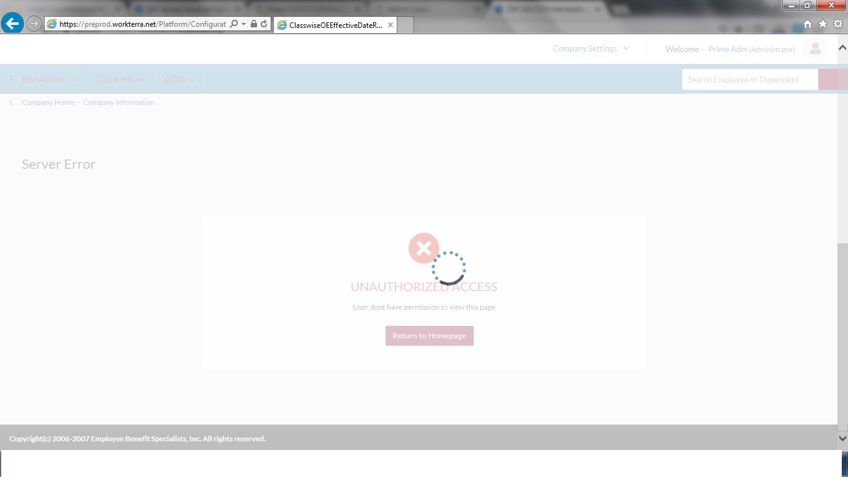Open the browser Home icon
848x504 pixels.
pyautogui.click(x=808, y=24)
